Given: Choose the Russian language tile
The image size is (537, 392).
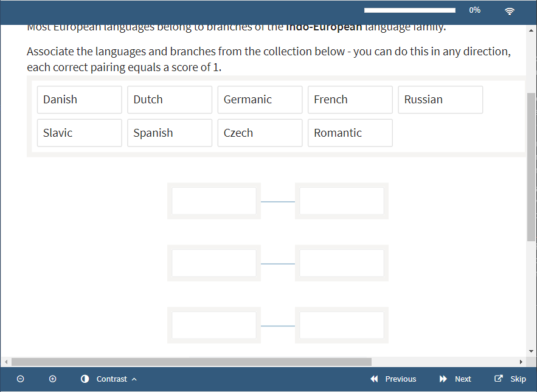Looking at the screenshot, I should [x=440, y=100].
